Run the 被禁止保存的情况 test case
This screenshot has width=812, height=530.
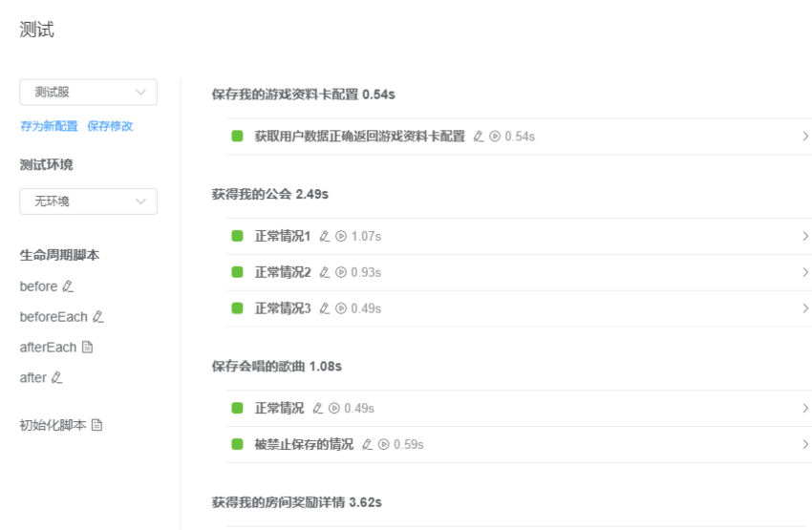[x=384, y=444]
